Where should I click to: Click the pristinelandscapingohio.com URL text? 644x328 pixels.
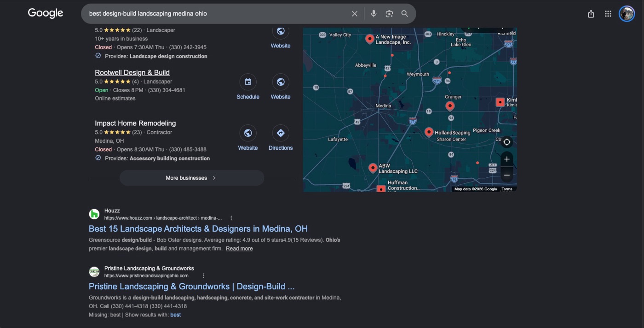click(x=146, y=276)
